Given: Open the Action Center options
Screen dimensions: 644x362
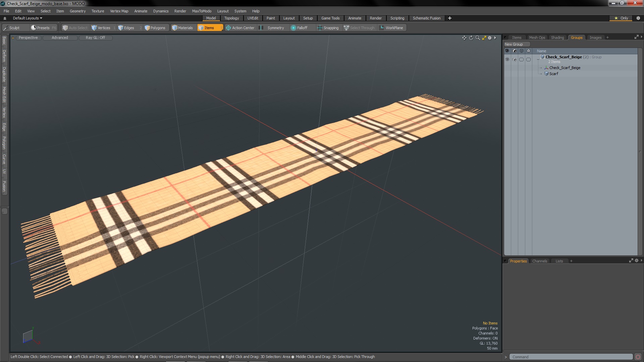Looking at the screenshot, I should click(240, 28).
